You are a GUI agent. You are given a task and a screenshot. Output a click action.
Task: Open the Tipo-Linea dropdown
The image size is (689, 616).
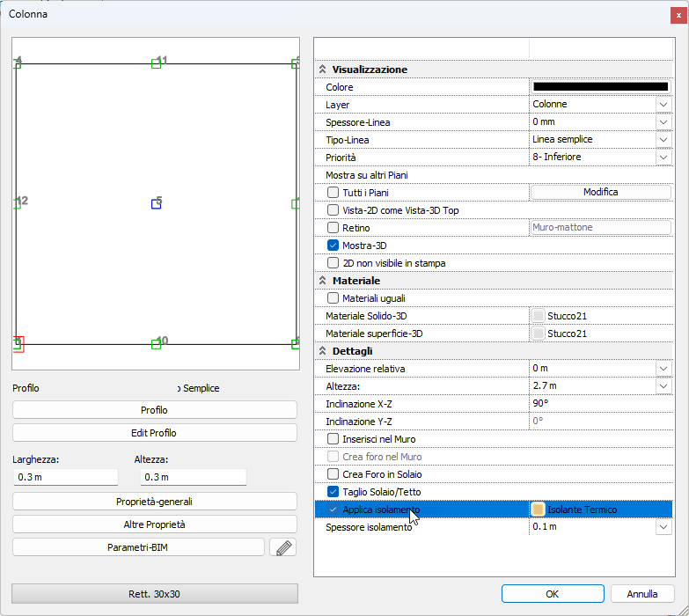663,140
